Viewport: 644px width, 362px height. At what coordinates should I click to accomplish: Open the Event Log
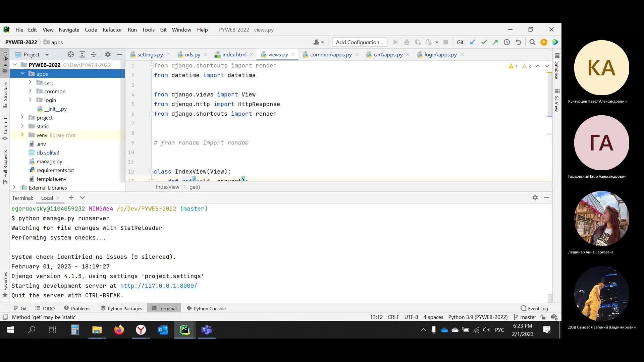534,308
